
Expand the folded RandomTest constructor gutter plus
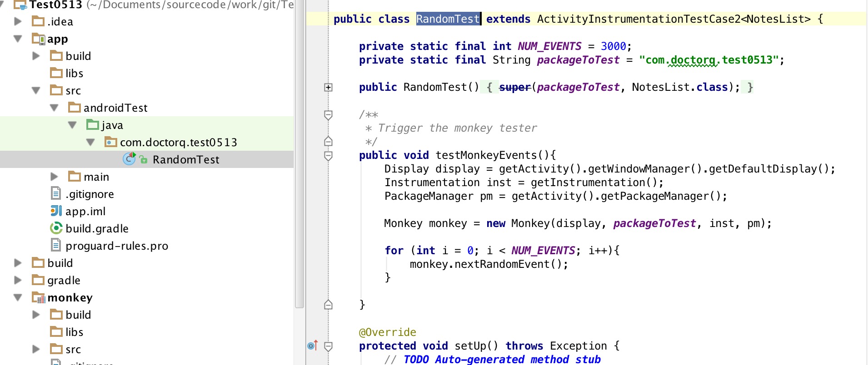[x=328, y=87]
